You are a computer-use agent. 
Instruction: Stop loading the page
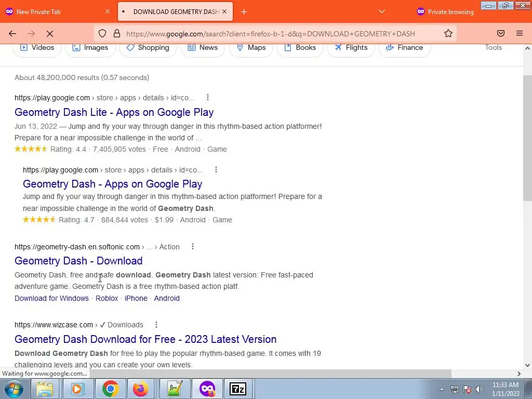click(x=49, y=34)
